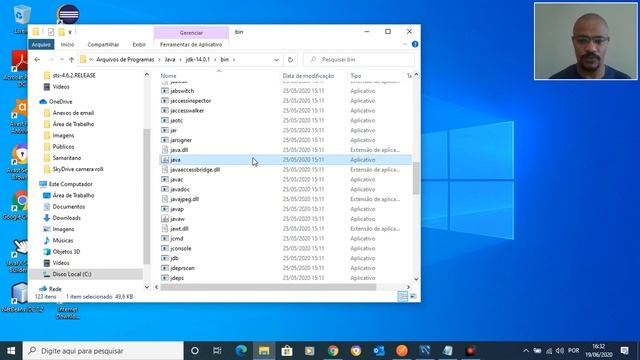Click Arquivos de Programas breadcrumb
Viewport: 640px width, 360px height.
[x=125, y=60]
